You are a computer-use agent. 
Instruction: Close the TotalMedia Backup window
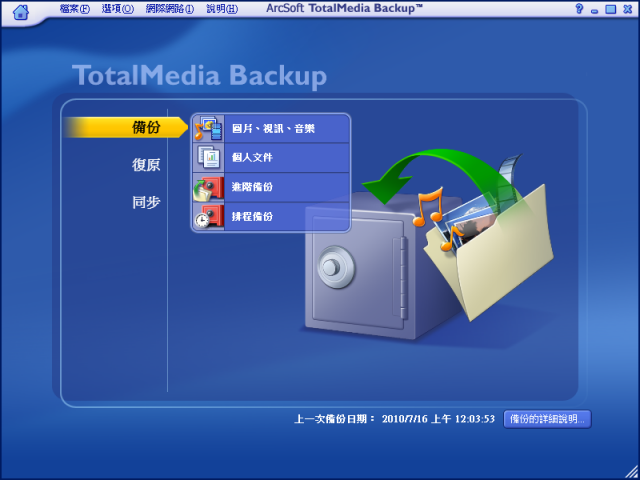(x=628, y=9)
